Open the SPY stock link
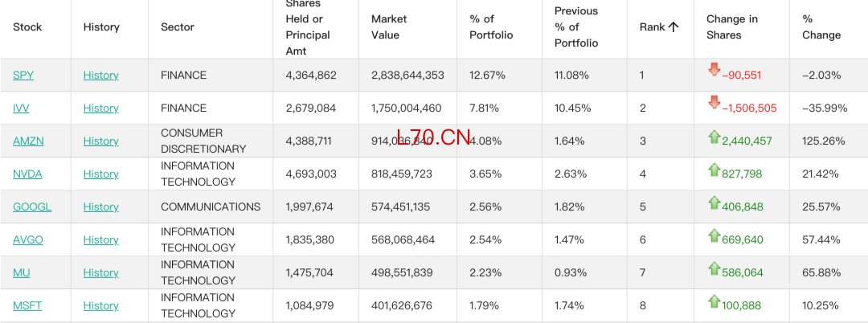The image size is (868, 323). coord(23,76)
